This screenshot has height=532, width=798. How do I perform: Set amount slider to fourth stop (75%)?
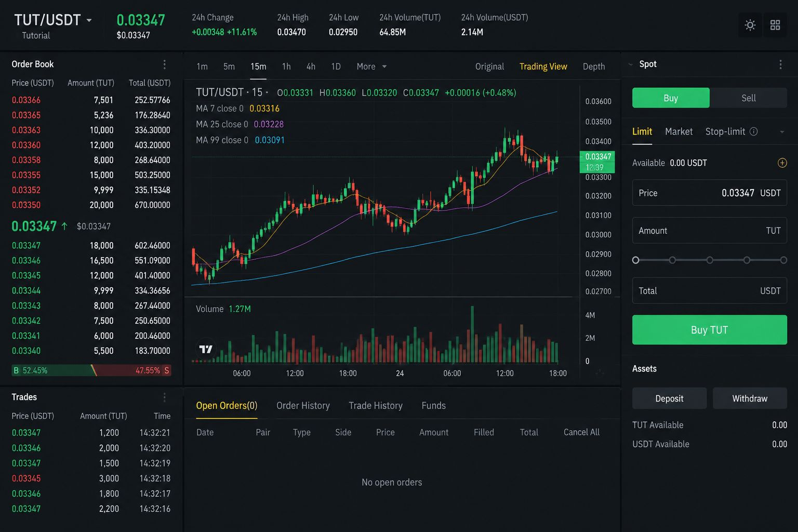click(x=747, y=260)
